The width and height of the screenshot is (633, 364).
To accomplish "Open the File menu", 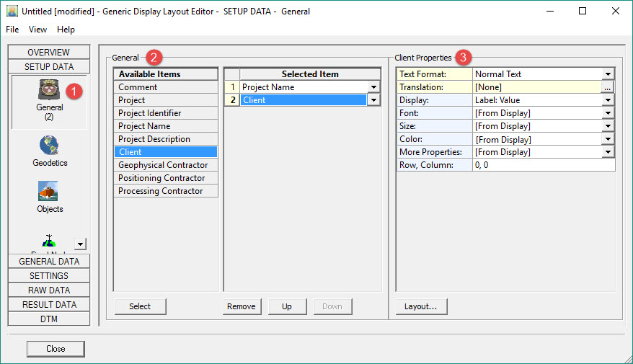I will click(12, 30).
